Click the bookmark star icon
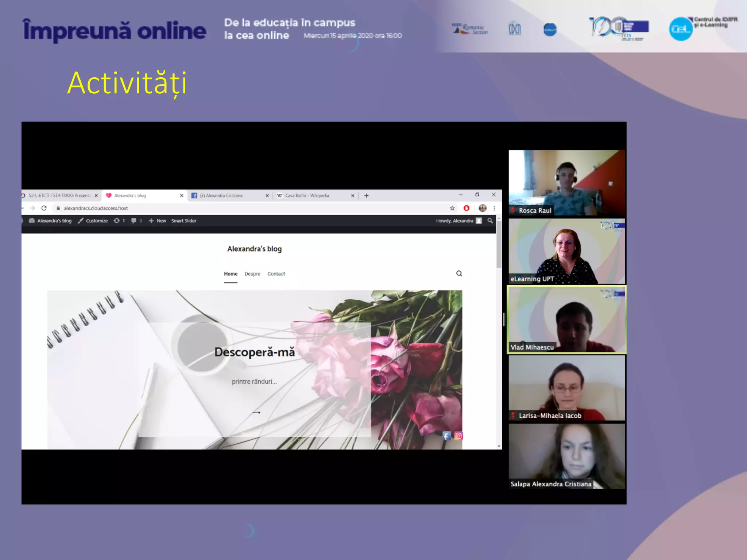This screenshot has height=560, width=747. point(452,208)
